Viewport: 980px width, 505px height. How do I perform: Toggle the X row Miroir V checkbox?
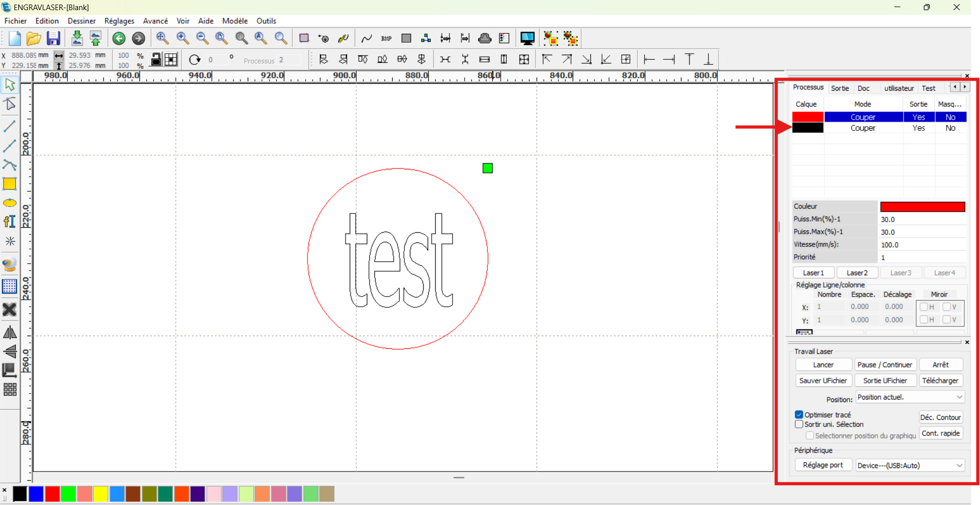[946, 307]
